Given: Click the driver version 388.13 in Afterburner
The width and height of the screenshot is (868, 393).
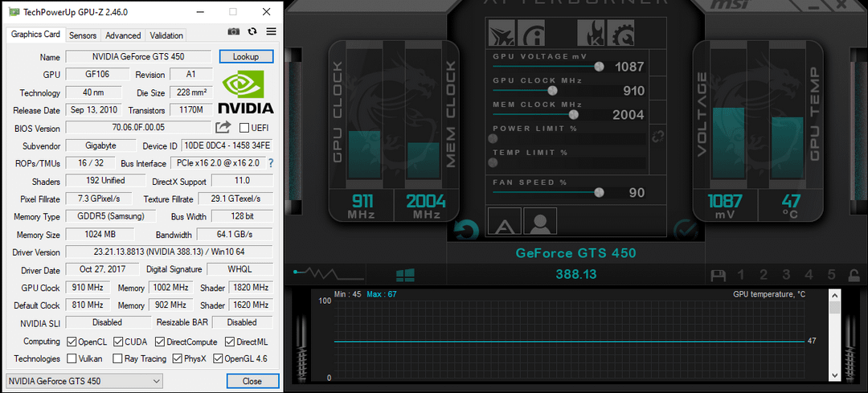Looking at the screenshot, I should pyautogui.click(x=576, y=275).
